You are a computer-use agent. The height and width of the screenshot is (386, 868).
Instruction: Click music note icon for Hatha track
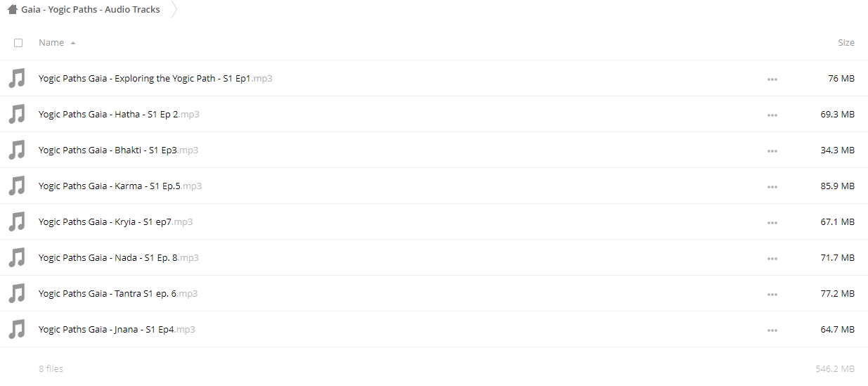[x=17, y=114]
